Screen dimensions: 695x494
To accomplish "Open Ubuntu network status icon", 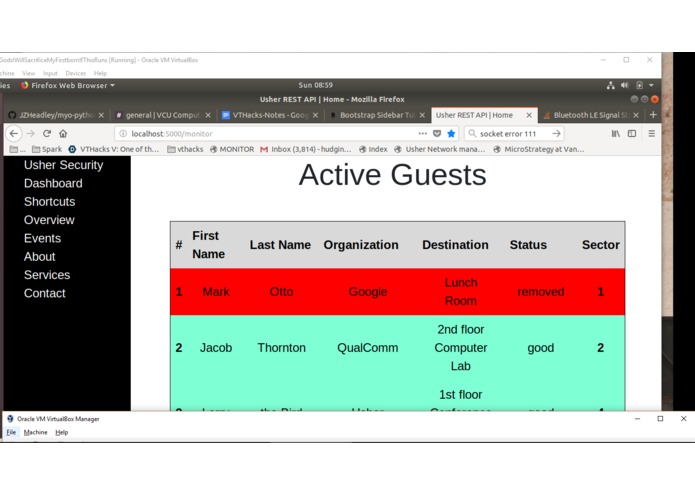I will tap(611, 85).
